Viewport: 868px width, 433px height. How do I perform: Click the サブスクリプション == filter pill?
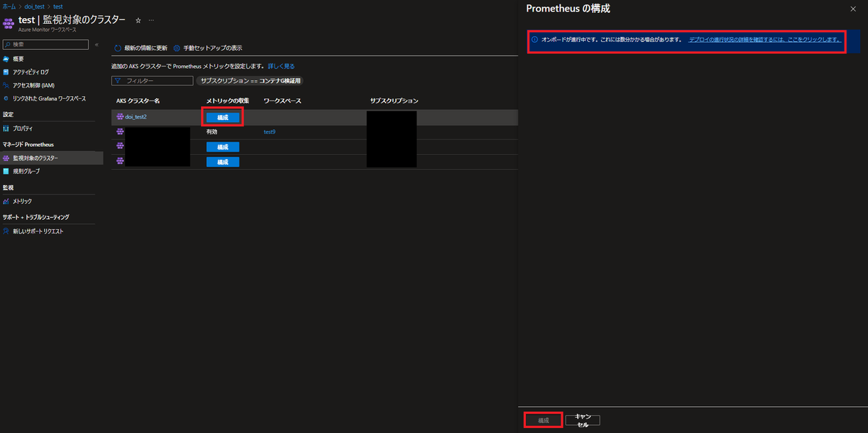pos(250,81)
